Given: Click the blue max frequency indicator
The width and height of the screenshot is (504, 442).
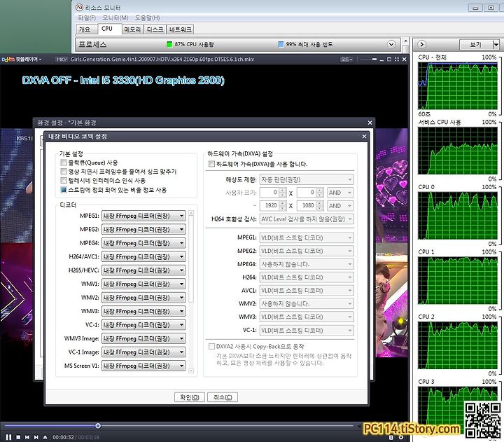Looking at the screenshot, I should (281, 44).
